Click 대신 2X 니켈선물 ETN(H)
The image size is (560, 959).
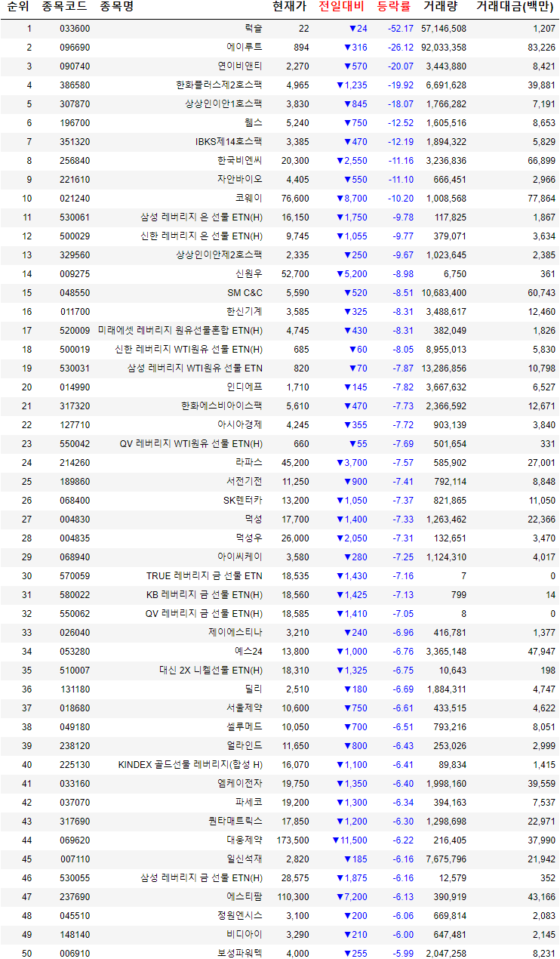211,671
